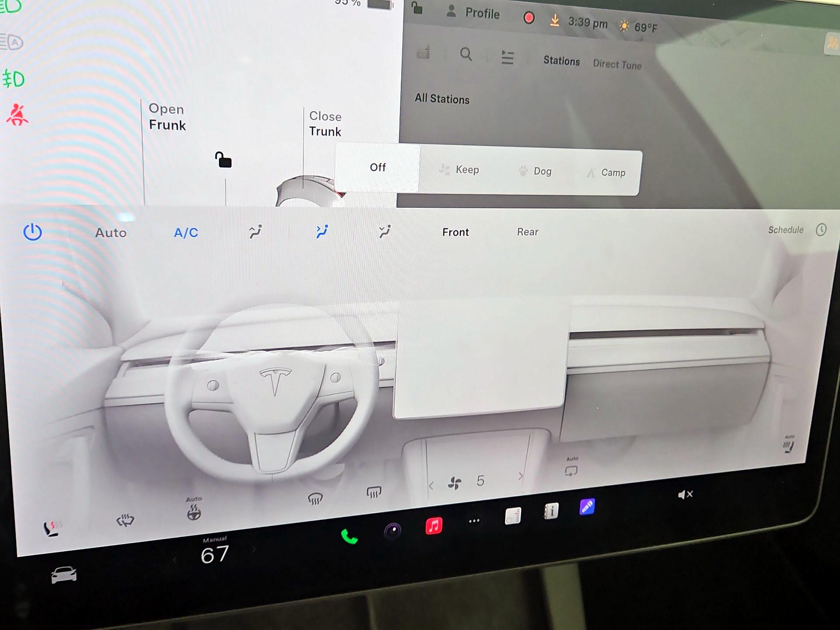Viewport: 840px width, 630px height.
Task: Open the Profile menu
Action: (472, 13)
